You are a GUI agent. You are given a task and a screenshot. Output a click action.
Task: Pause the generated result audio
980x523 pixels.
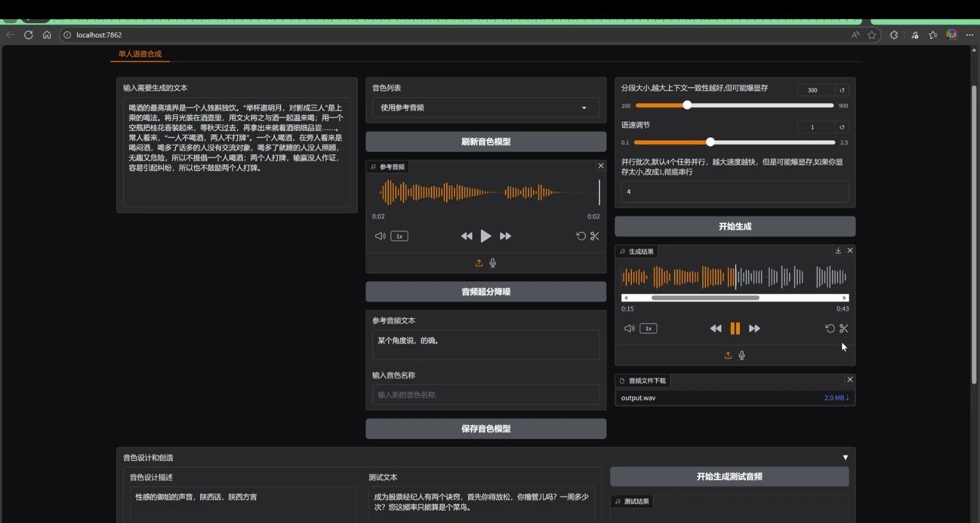click(x=735, y=328)
